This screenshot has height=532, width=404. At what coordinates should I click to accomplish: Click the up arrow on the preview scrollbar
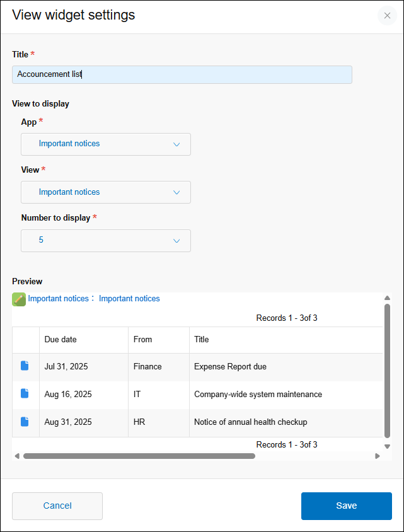388,297
